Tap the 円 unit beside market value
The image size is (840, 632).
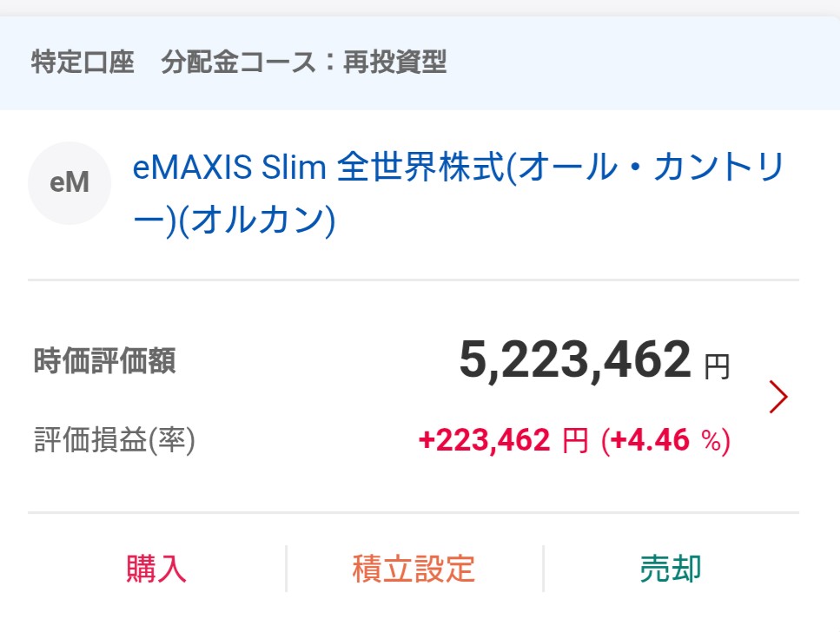[x=717, y=367]
